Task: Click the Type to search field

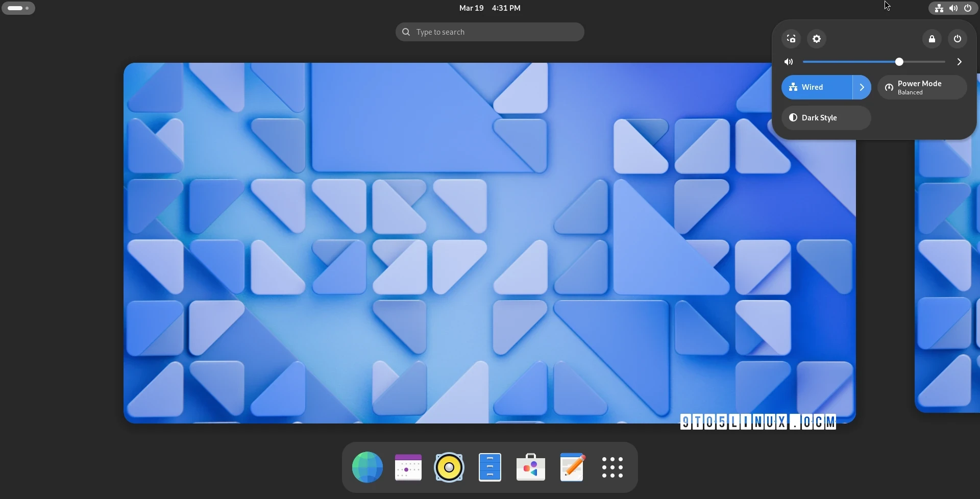Action: pos(490,32)
